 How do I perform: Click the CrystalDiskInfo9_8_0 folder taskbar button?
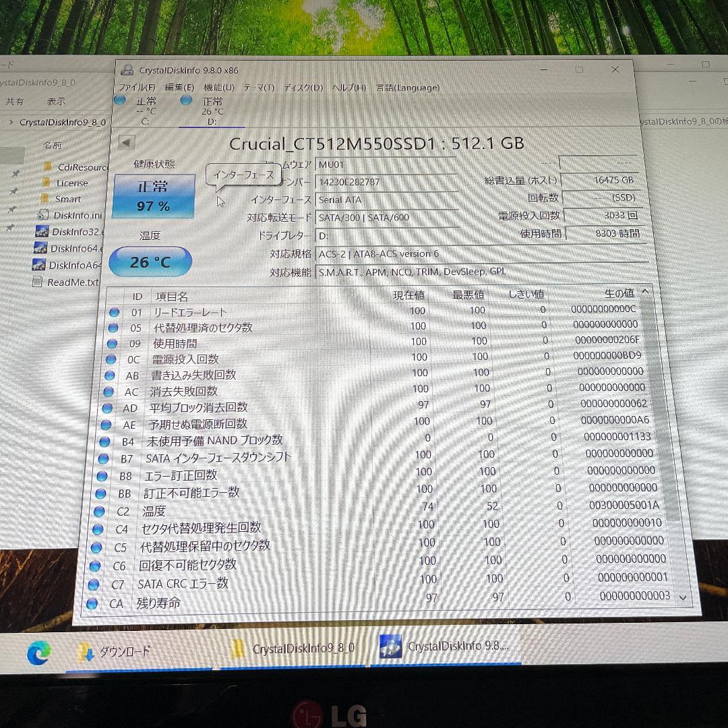(x=293, y=648)
